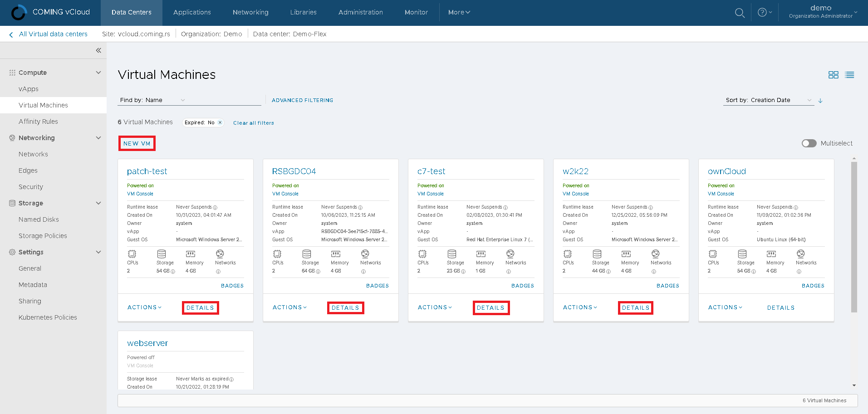Collapse the left navigation sidebar
Viewport: 868px width, 414px height.
(x=98, y=50)
